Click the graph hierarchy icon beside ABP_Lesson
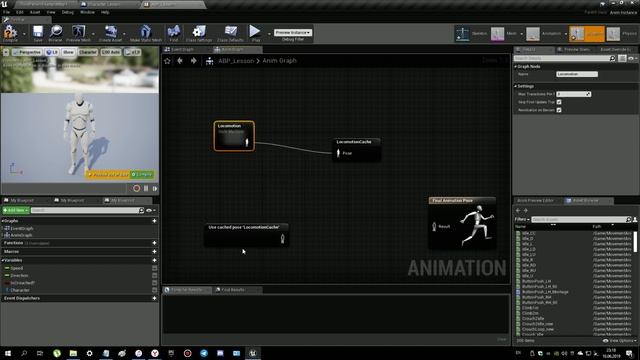Viewport: 640px width, 360px height. click(209, 61)
